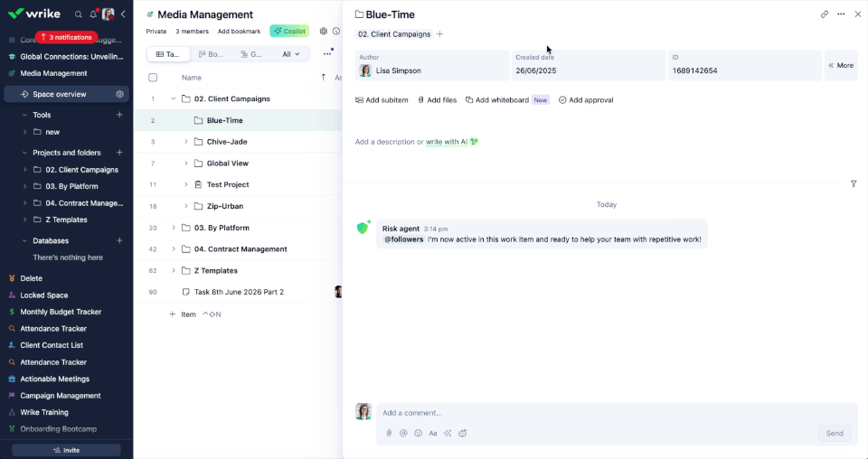Expand the 03. By Platform table row
Image resolution: width=868 pixels, height=459 pixels.
(174, 228)
